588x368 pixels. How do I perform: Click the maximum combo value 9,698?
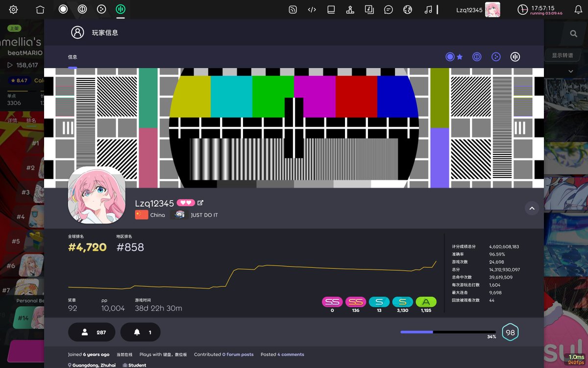coord(495,292)
